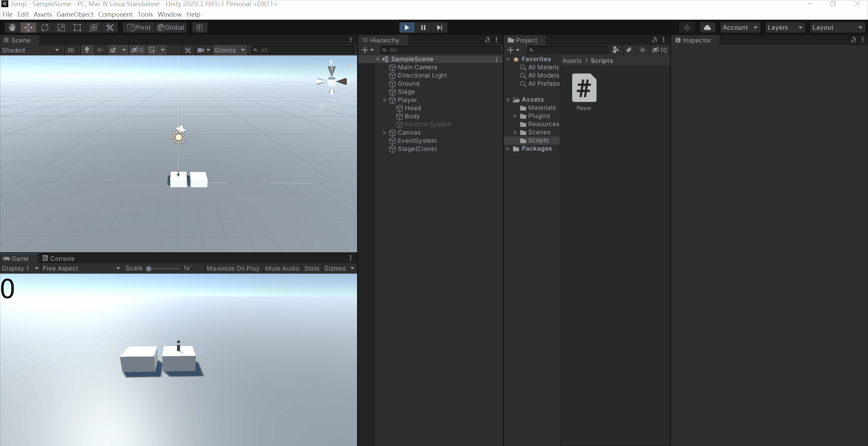Click the Play button to run game
Viewport: 868px width, 446px height.
click(407, 28)
